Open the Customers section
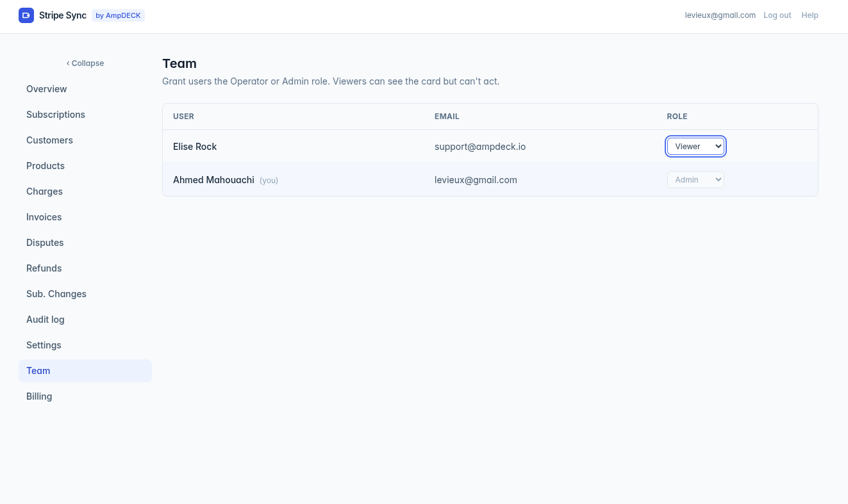The height and width of the screenshot is (504, 848). pyautogui.click(x=85, y=140)
